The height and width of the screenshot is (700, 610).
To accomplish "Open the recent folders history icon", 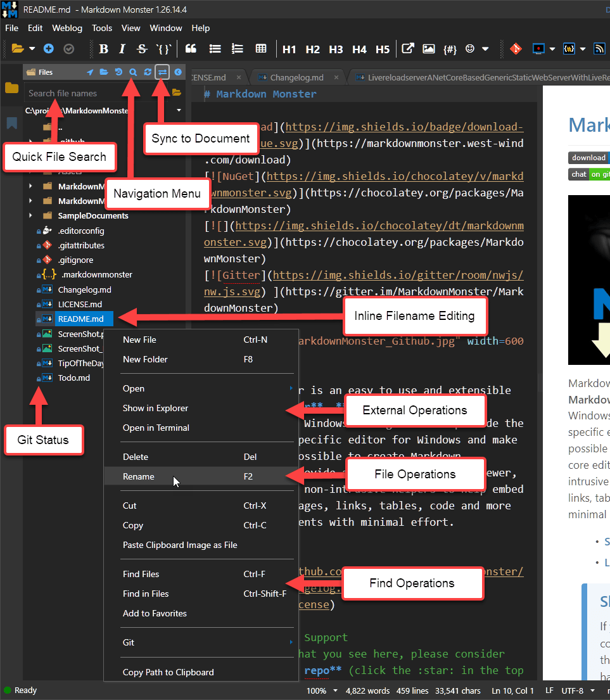I will (118, 72).
